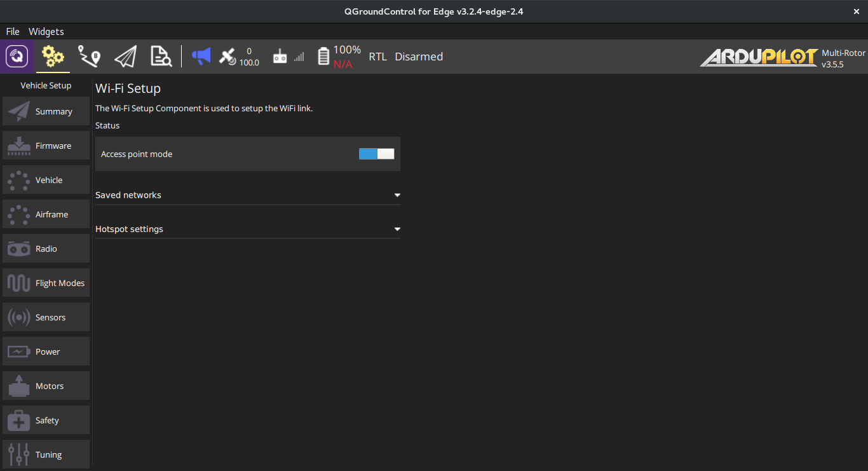The image size is (868, 471).
Task: Open Radio calibration page
Action: 46,249
